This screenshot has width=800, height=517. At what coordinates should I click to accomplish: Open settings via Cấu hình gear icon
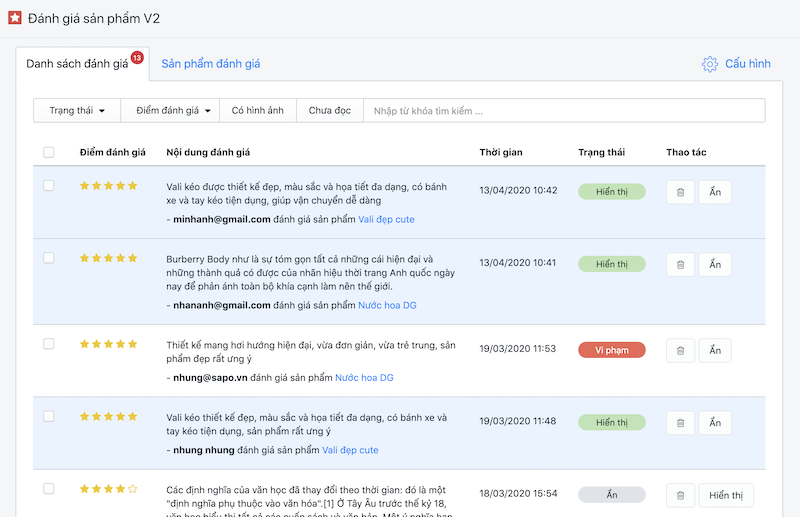(710, 64)
